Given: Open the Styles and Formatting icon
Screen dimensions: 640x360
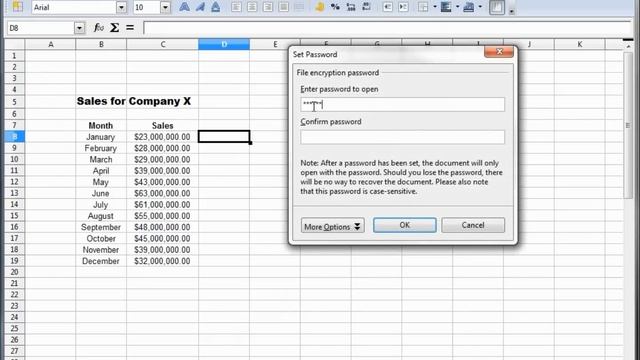Looking at the screenshot, I should (17, 7).
